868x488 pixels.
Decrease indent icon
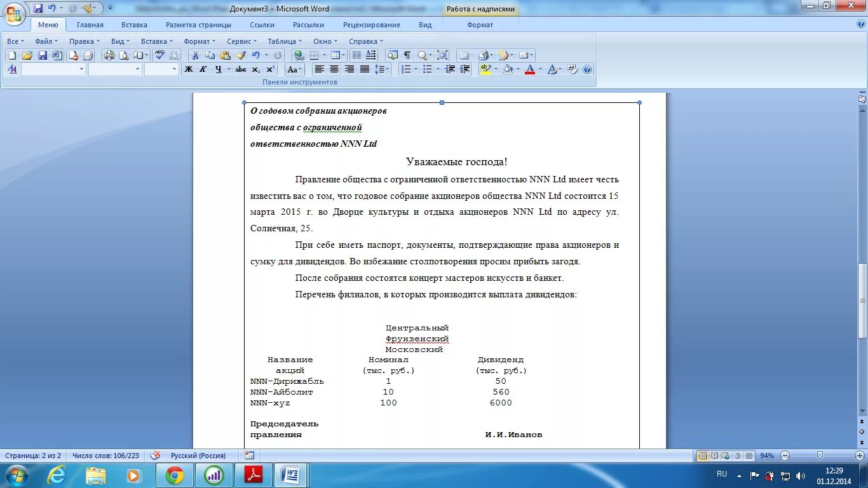click(451, 69)
